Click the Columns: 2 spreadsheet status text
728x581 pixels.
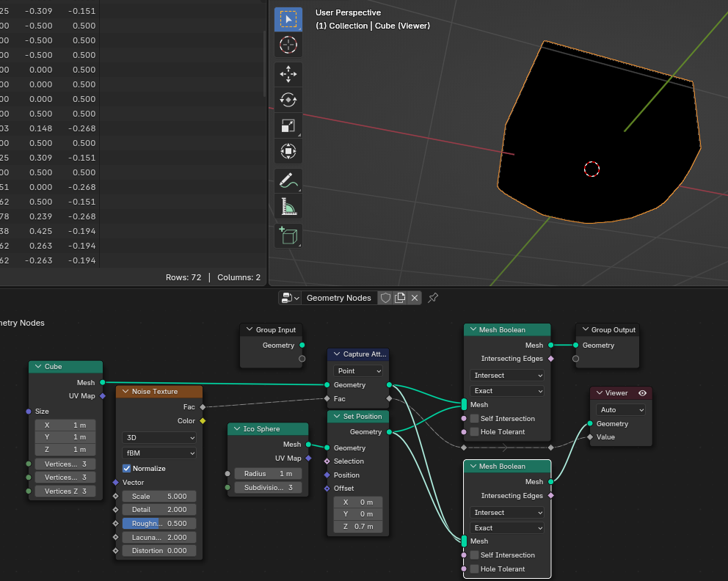point(239,277)
